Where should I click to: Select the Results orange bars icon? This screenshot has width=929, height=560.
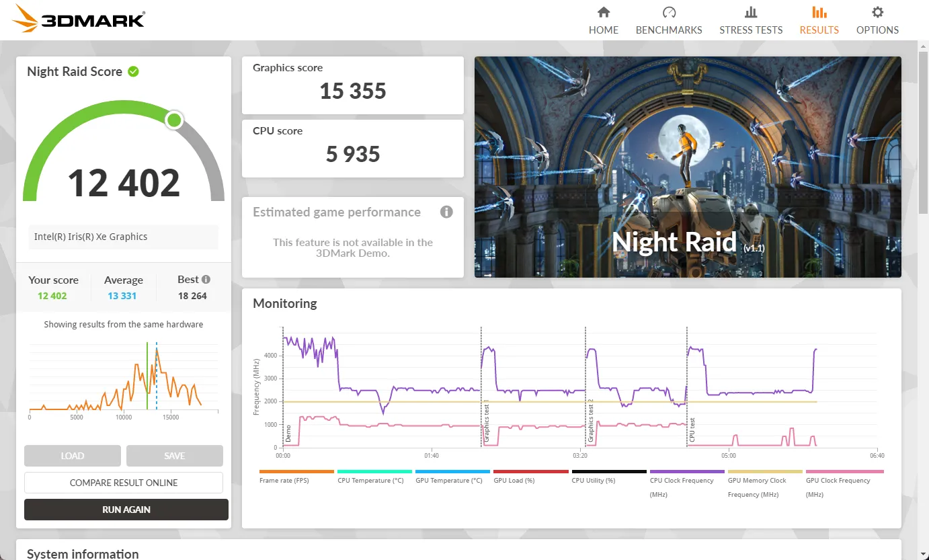tap(819, 11)
